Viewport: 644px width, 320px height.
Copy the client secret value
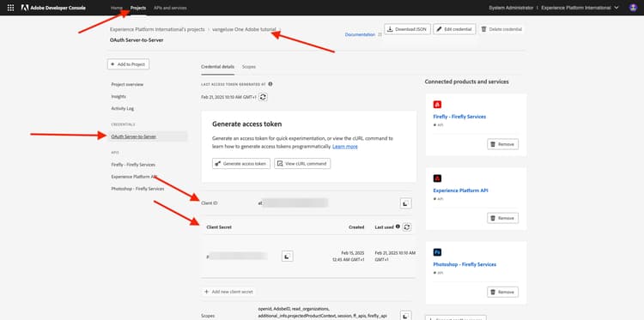coord(288,257)
